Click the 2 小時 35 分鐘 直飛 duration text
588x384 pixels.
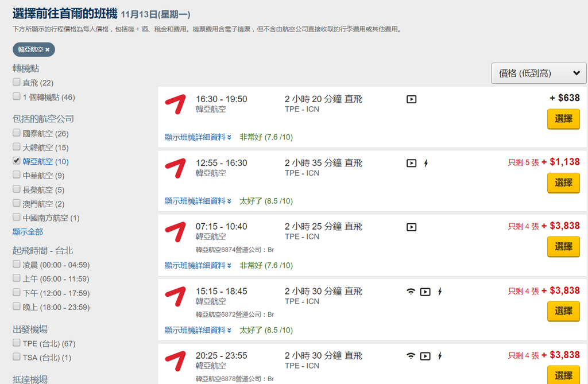tap(324, 163)
